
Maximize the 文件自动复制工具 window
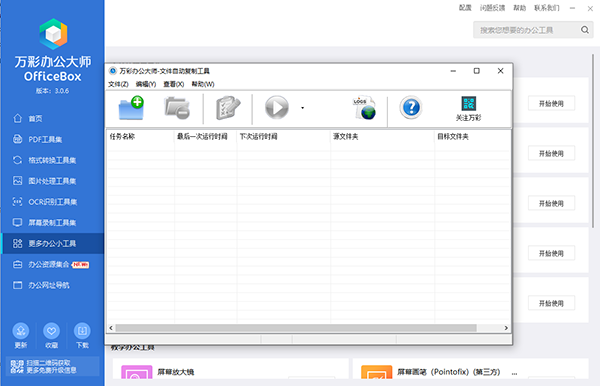(476, 71)
